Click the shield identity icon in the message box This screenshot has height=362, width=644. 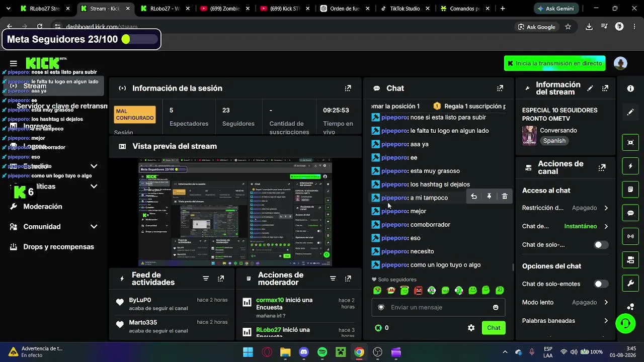[x=381, y=307]
